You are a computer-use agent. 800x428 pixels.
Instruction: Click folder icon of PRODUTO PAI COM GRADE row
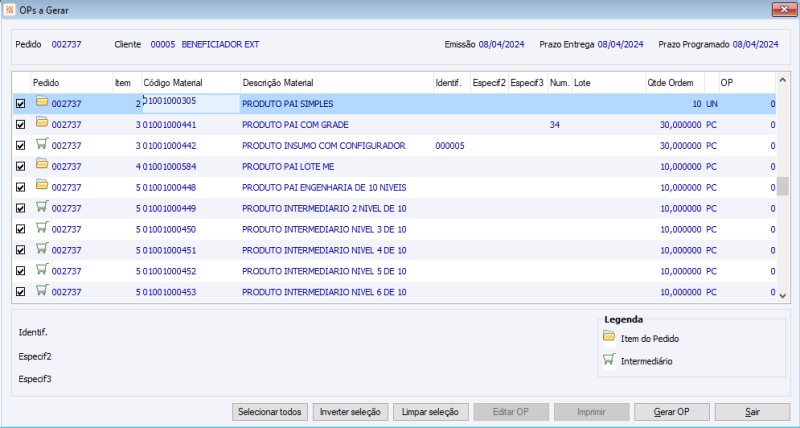[x=42, y=123]
